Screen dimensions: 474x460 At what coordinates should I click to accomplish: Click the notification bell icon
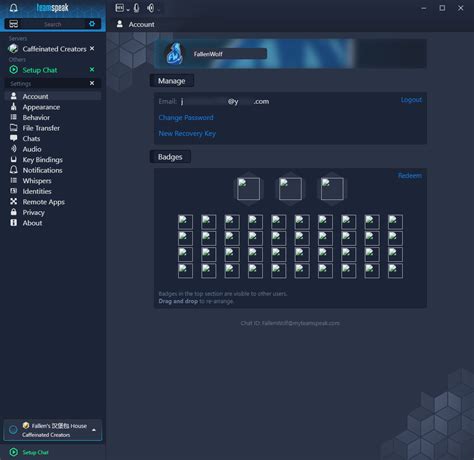click(13, 8)
